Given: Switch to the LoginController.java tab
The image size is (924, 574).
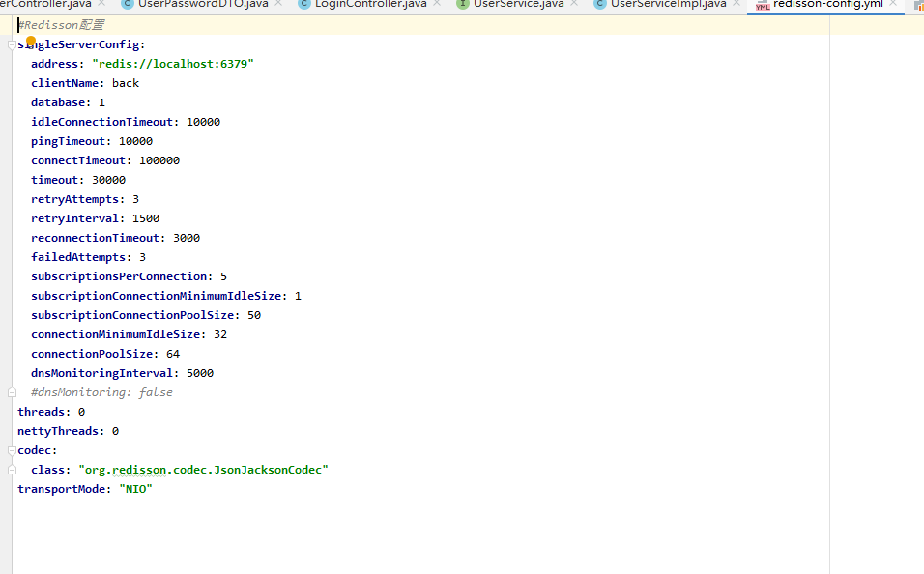Looking at the screenshot, I should point(370,4).
